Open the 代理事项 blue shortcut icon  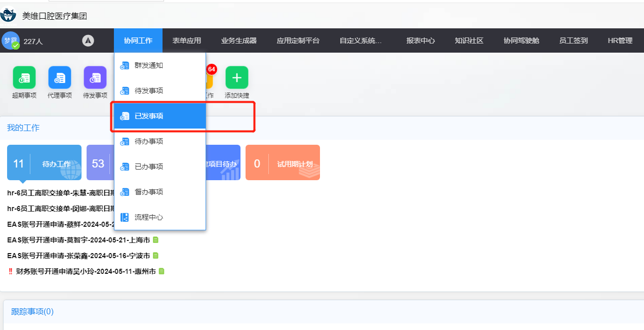pos(60,77)
